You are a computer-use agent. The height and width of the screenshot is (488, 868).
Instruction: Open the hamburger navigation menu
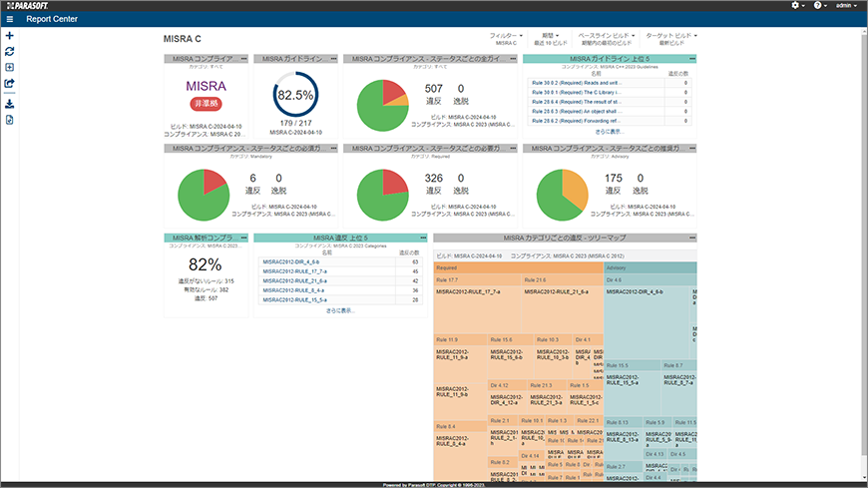9,19
